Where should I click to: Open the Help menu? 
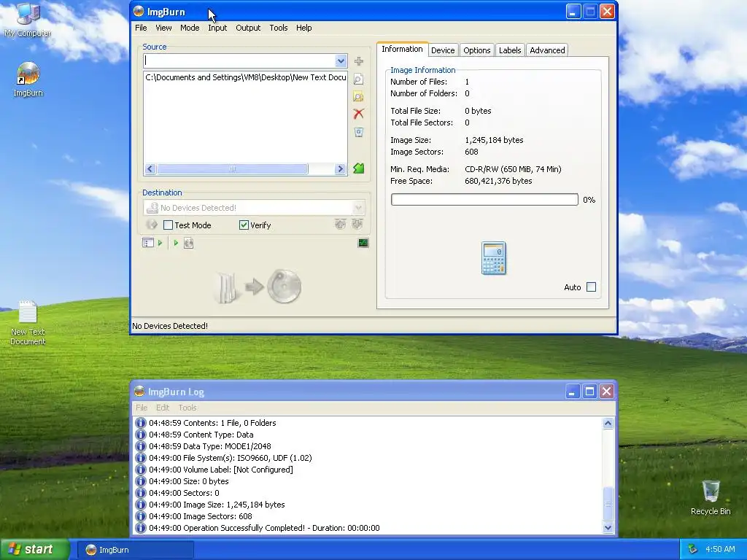click(303, 28)
